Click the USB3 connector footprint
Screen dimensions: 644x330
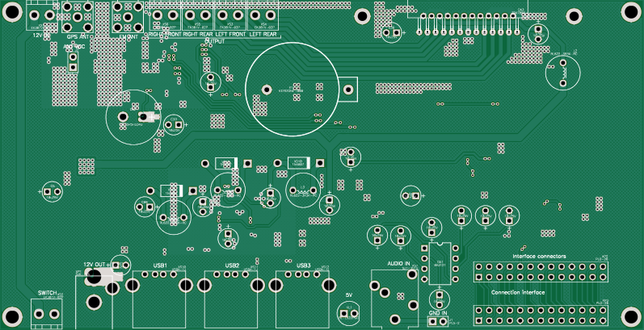click(303, 297)
